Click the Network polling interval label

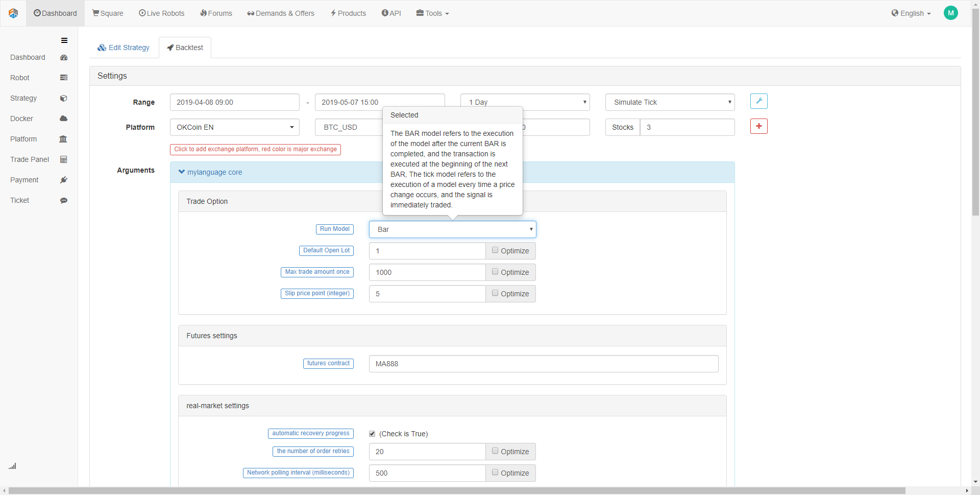pyautogui.click(x=298, y=473)
